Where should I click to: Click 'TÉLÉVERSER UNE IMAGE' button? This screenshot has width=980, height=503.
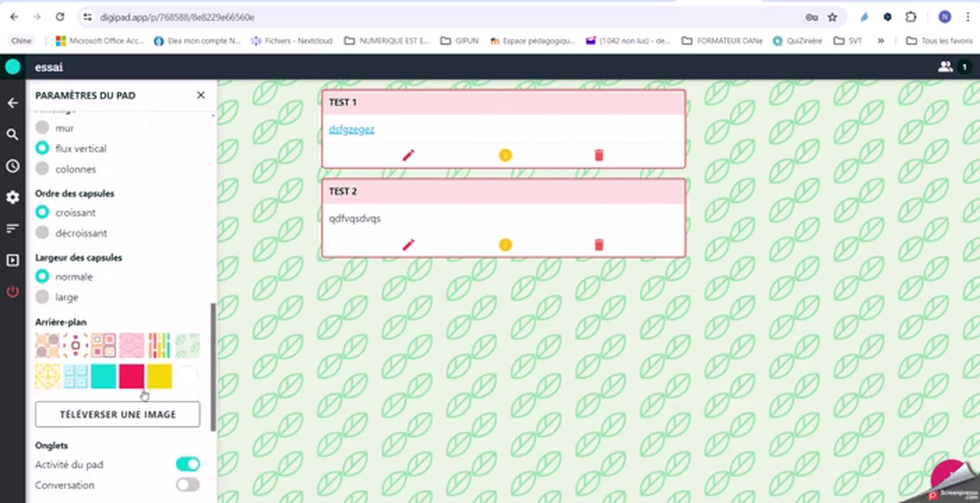pos(117,414)
